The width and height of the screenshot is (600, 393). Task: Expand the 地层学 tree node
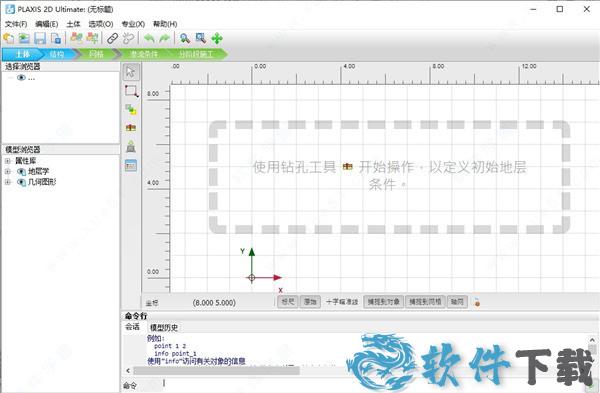(8, 172)
